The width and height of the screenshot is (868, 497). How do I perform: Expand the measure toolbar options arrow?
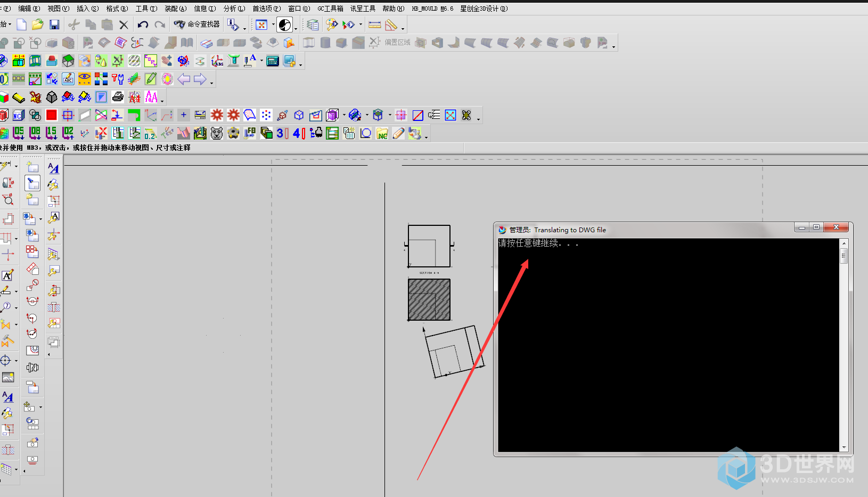[403, 28]
